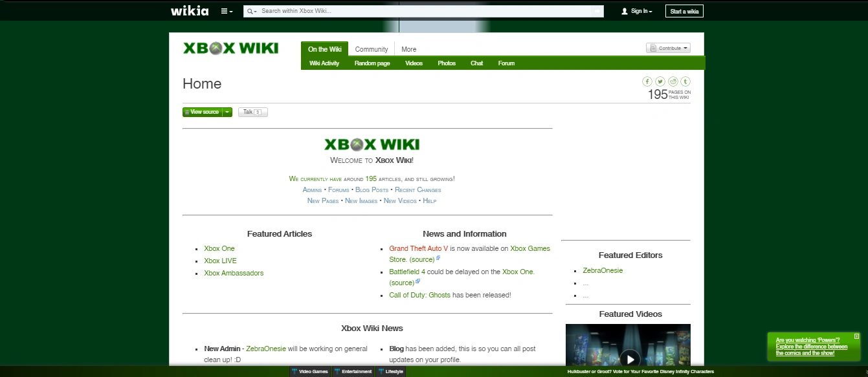Open Chat in the green menu
The width and height of the screenshot is (868, 377).
pos(477,63)
